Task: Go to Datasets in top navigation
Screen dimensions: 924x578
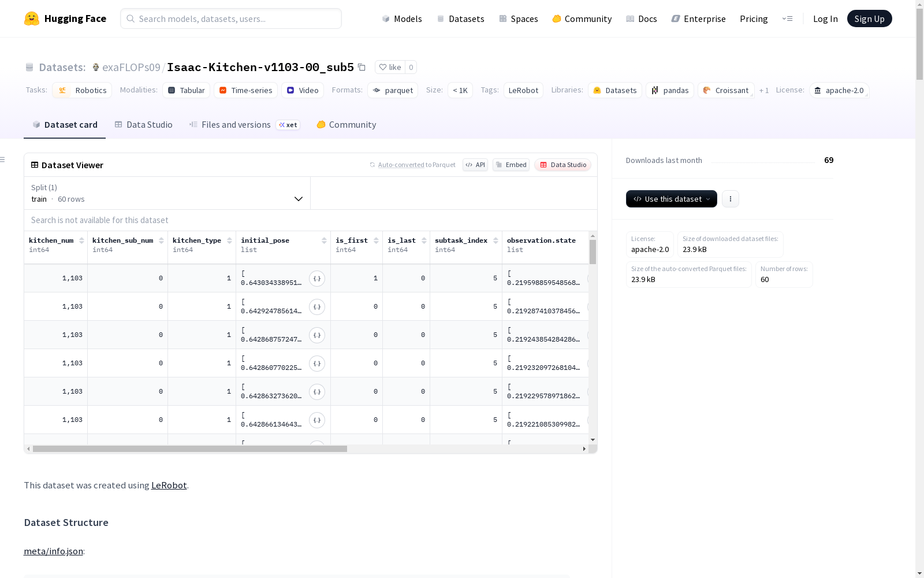Action: 460,18
